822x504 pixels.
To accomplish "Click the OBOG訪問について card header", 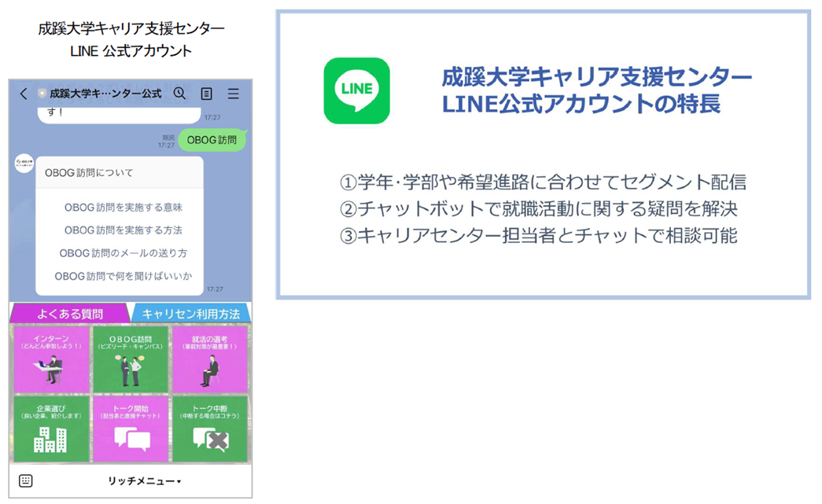I will click(x=120, y=172).
